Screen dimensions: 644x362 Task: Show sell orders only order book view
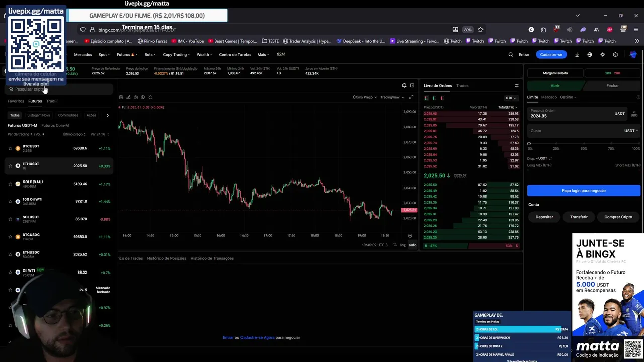(x=442, y=98)
